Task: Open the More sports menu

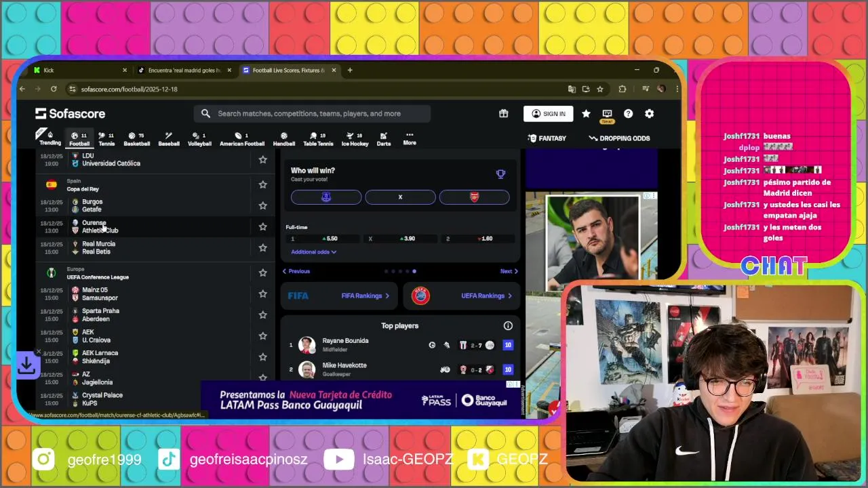Action: tap(410, 138)
